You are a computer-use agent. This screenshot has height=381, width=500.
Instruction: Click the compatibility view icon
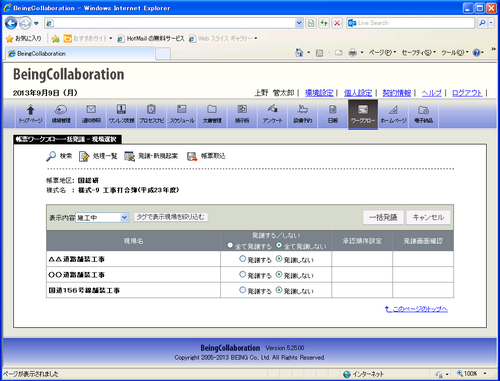311,23
